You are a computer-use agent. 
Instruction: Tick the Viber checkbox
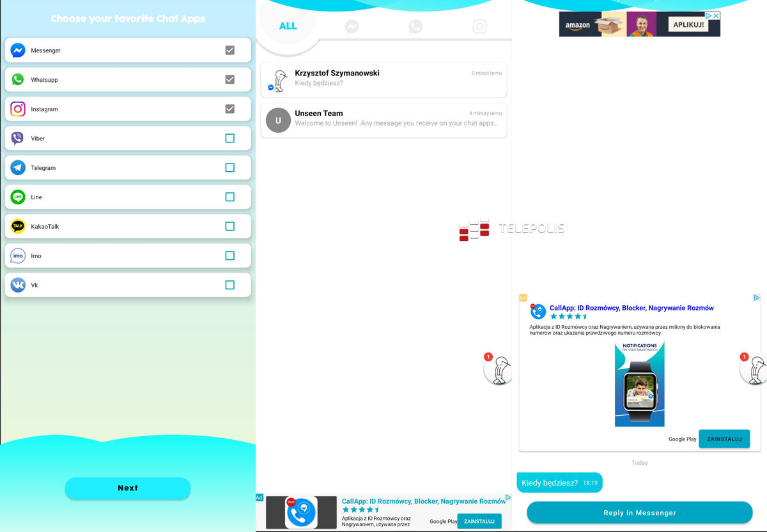click(x=230, y=139)
